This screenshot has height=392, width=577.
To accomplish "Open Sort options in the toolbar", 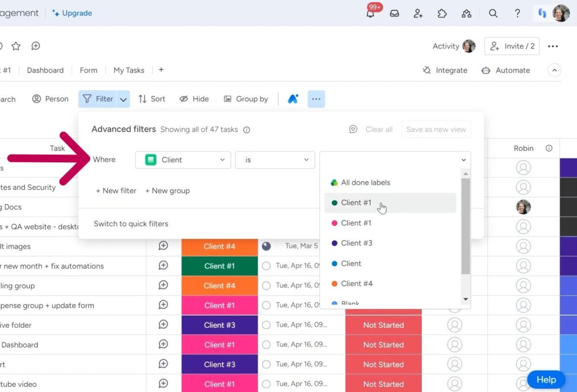I will click(152, 99).
